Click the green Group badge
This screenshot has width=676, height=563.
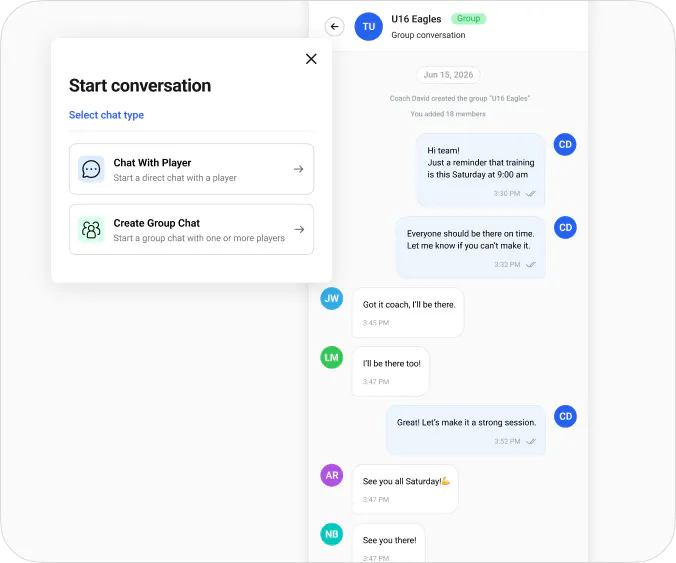pos(469,19)
